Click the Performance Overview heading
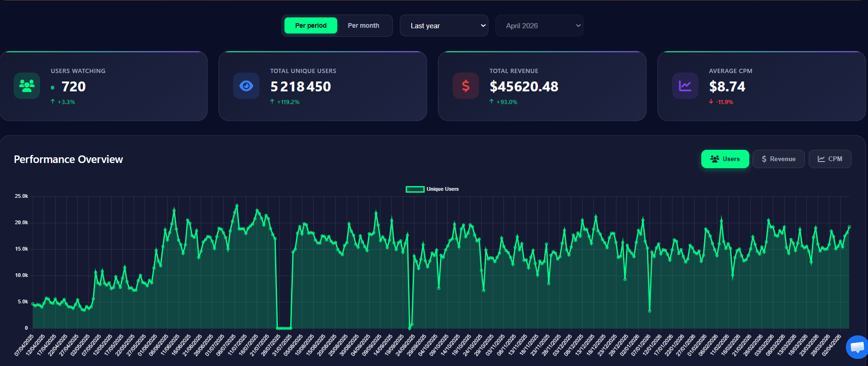This screenshot has width=868, height=366. [x=68, y=159]
